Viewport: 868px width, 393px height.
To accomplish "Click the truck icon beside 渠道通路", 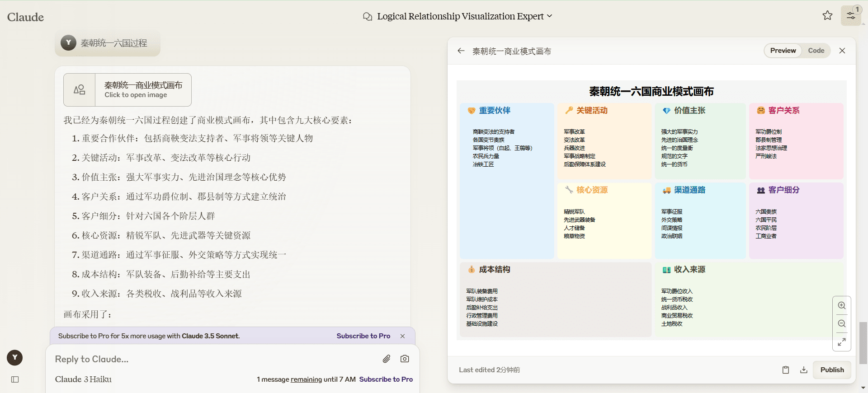I will [666, 190].
